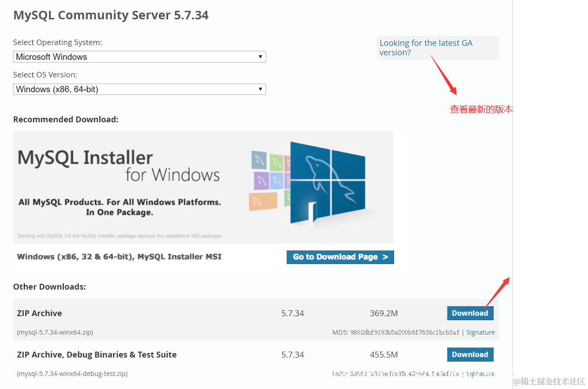This screenshot has width=588, height=389.
Task: Click Windows (x86, 32 & 64-bit), MySQL Installer MSI text
Action: click(x=119, y=257)
